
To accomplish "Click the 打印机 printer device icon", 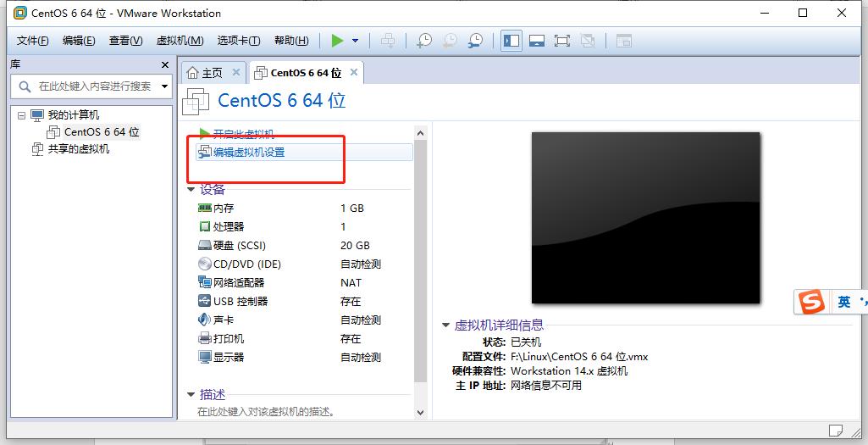I will point(204,338).
